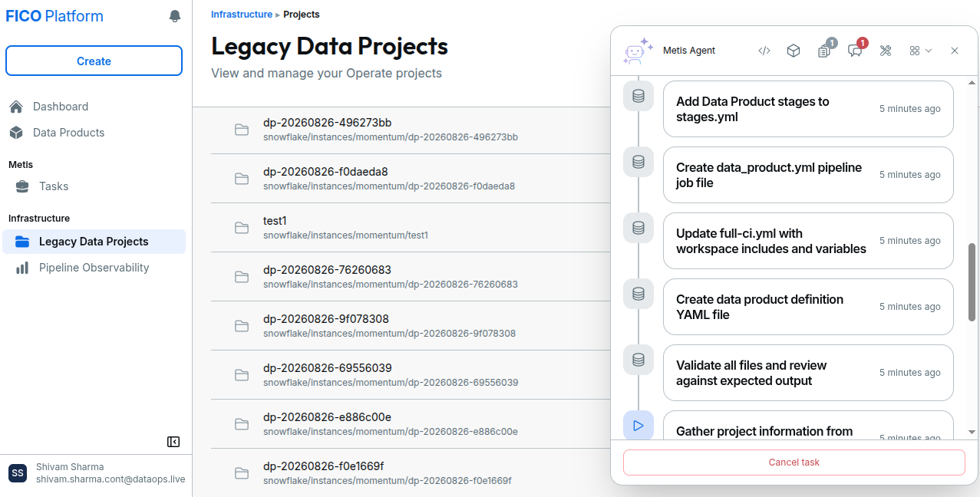Open the chat messages icon with red badge
The height and width of the screenshot is (497, 980).
[855, 51]
